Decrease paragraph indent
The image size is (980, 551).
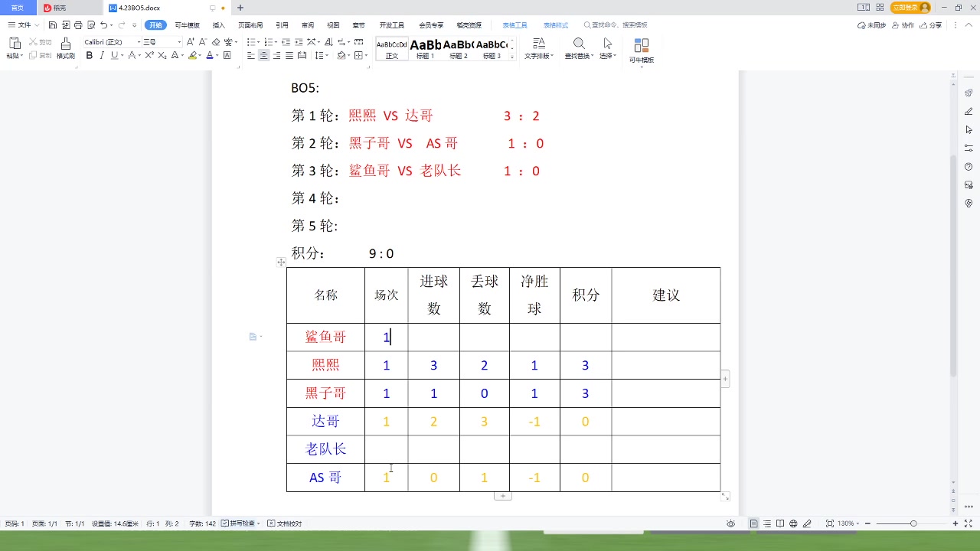pyautogui.click(x=286, y=42)
